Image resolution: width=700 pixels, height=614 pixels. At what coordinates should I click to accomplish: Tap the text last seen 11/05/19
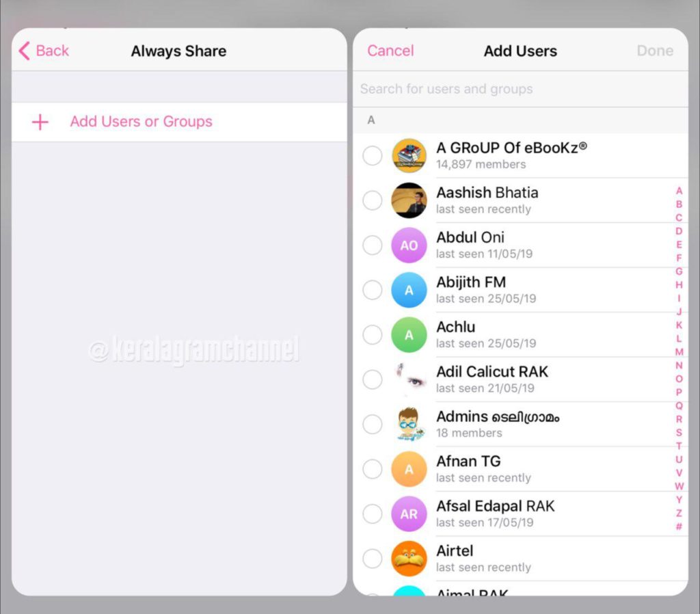(x=484, y=254)
